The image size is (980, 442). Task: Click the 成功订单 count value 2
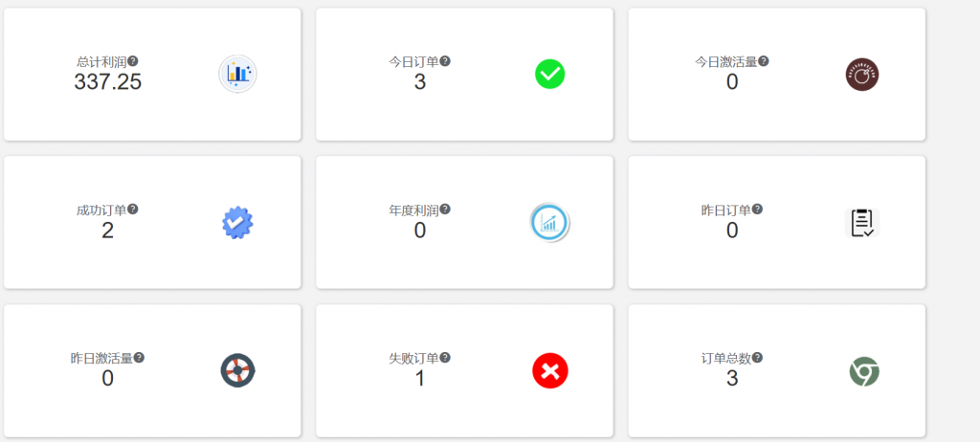coord(107,231)
